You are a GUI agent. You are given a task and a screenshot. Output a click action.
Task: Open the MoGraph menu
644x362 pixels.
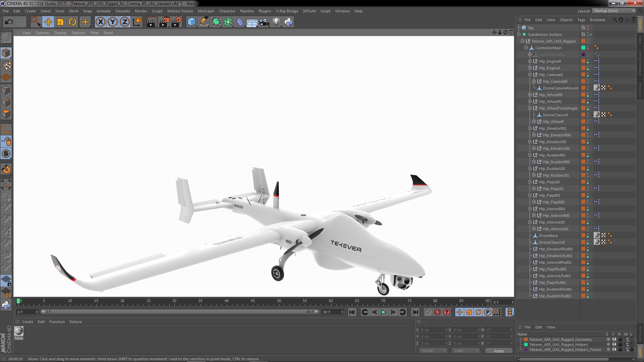click(x=206, y=11)
